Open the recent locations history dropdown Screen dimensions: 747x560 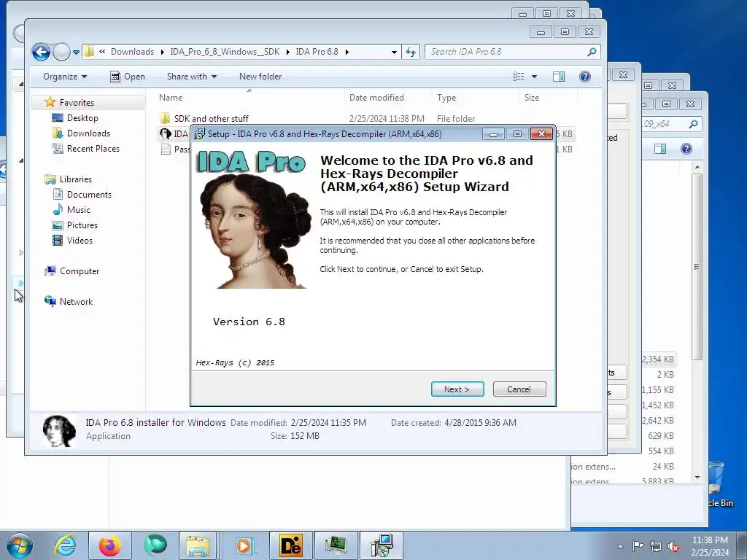[x=76, y=52]
